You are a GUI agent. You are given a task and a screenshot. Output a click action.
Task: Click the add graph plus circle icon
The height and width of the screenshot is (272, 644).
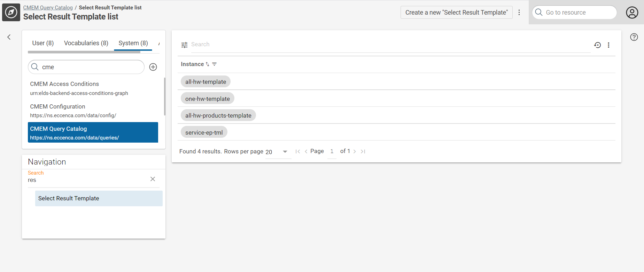click(153, 67)
